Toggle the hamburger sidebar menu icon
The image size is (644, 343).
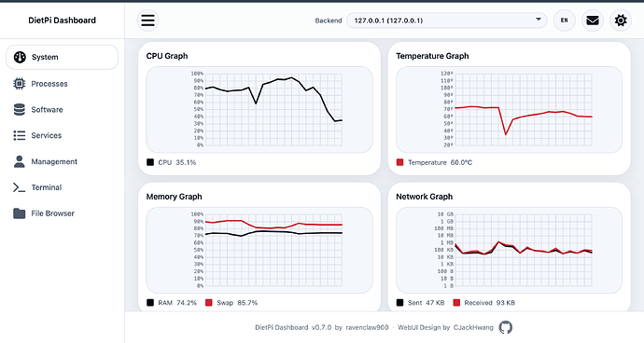tap(147, 21)
